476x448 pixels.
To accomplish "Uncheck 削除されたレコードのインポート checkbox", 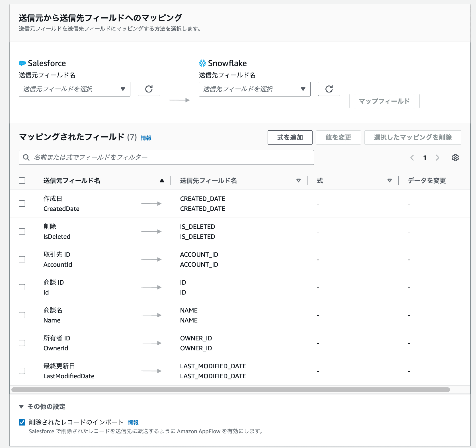I will [x=22, y=422].
